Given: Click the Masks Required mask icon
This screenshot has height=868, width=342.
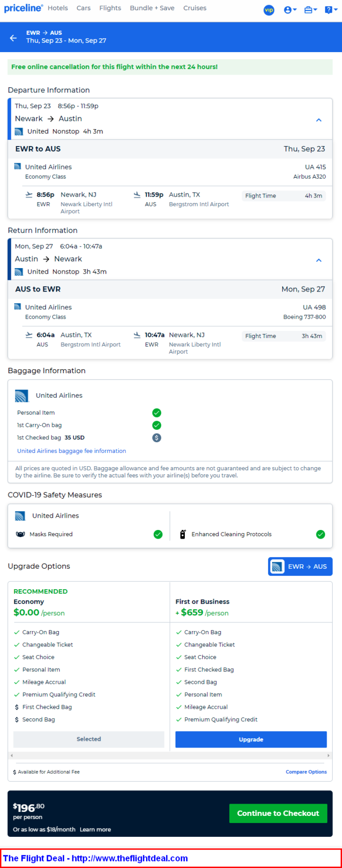Looking at the screenshot, I should coord(20,534).
